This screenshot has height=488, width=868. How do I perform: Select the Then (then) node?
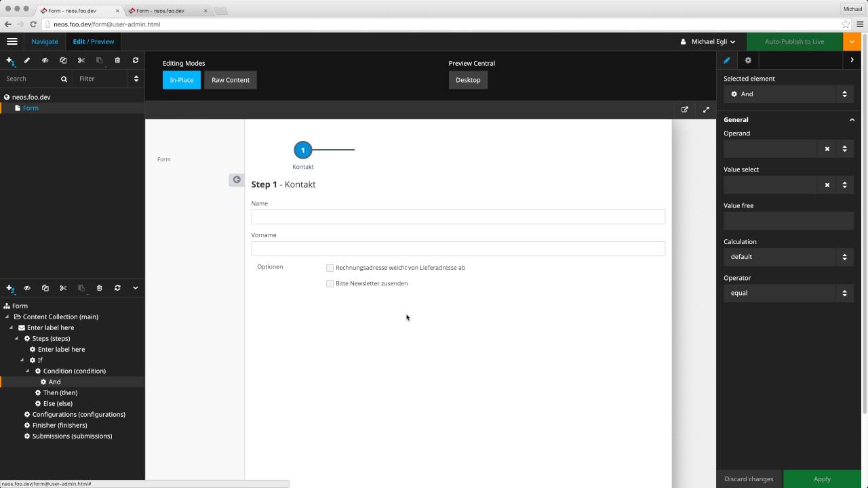pos(60,392)
